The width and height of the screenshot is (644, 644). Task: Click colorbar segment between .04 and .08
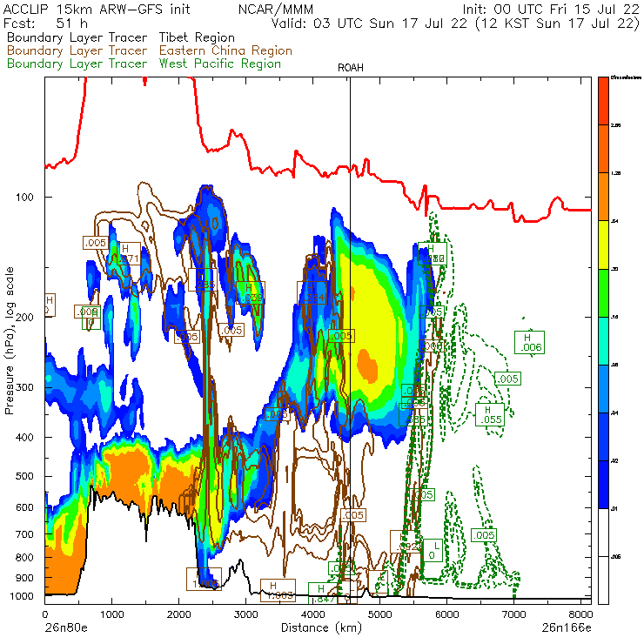[x=603, y=389]
